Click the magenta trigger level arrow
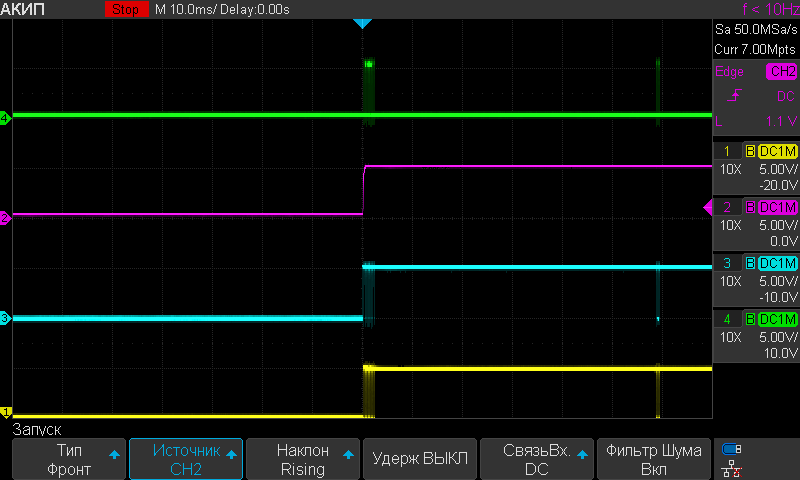800x480 pixels. 708,208
